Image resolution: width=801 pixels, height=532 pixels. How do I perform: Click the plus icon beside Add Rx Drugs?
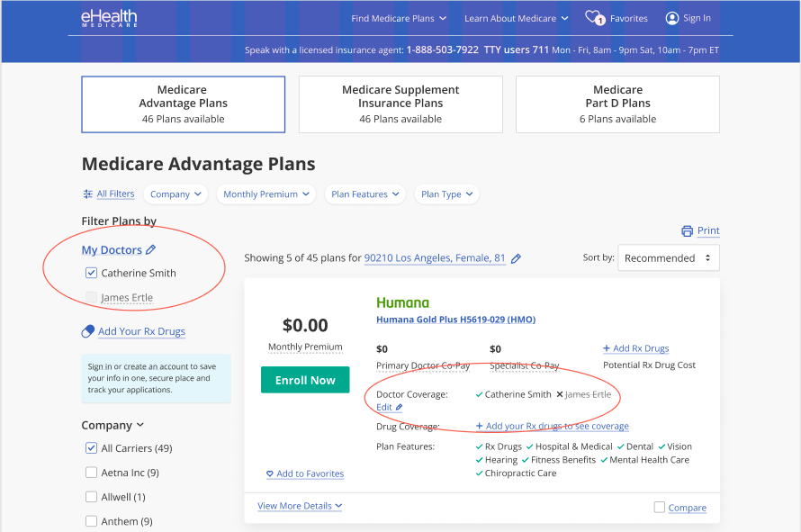click(607, 348)
